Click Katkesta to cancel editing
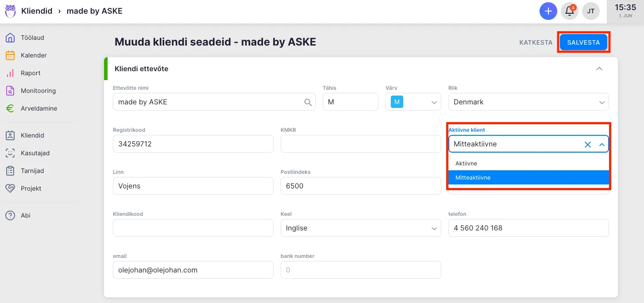Image resolution: width=644 pixels, height=303 pixels. click(x=536, y=42)
